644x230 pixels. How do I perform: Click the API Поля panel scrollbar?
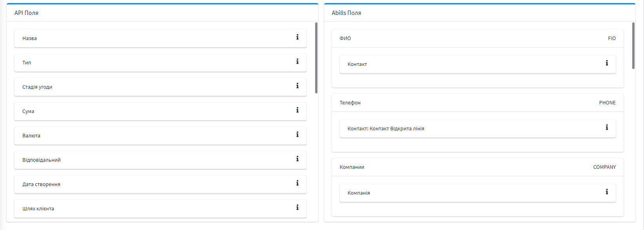tap(316, 58)
